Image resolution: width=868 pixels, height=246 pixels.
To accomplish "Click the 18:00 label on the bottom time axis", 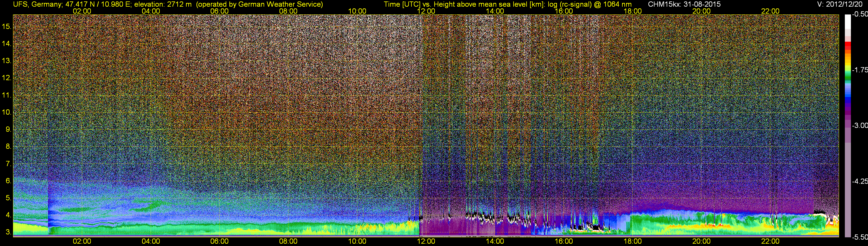I will [x=632, y=241].
